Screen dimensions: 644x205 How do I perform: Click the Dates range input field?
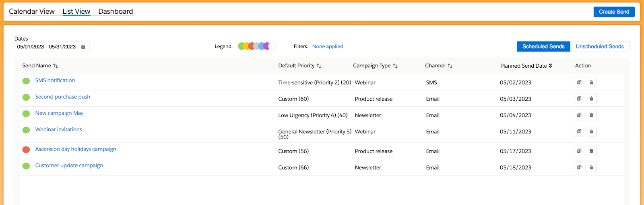52,47
